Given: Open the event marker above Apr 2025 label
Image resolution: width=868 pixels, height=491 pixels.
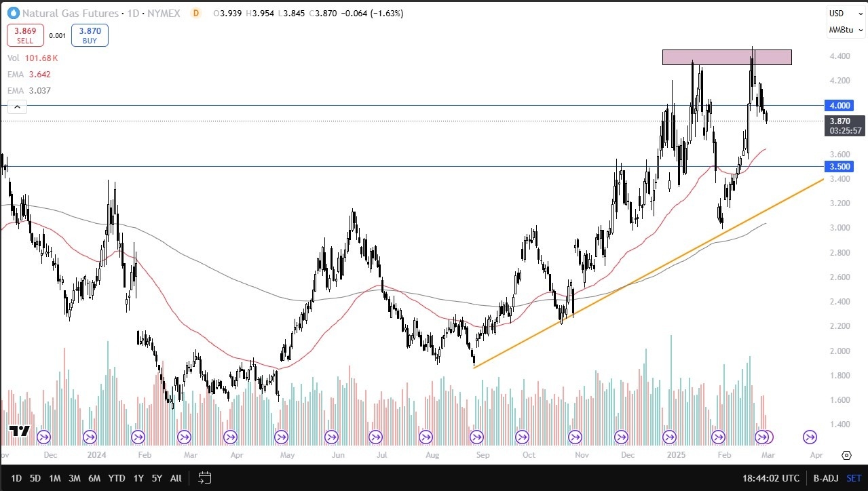Looking at the screenshot, I should (810, 437).
